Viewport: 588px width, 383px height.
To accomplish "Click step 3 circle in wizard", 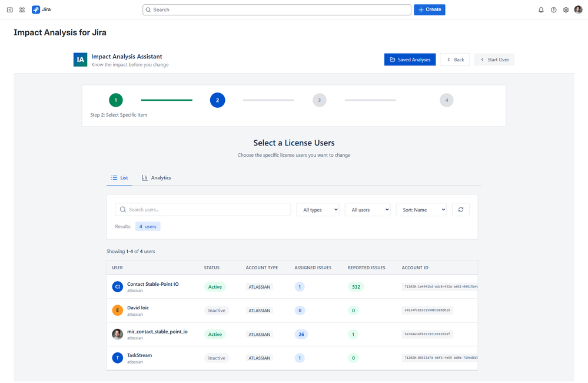I will tap(320, 100).
